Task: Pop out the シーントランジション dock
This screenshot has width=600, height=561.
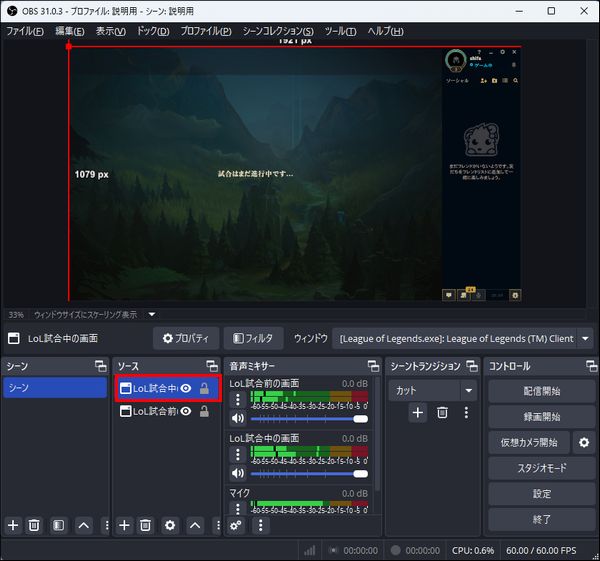Action: [x=472, y=366]
